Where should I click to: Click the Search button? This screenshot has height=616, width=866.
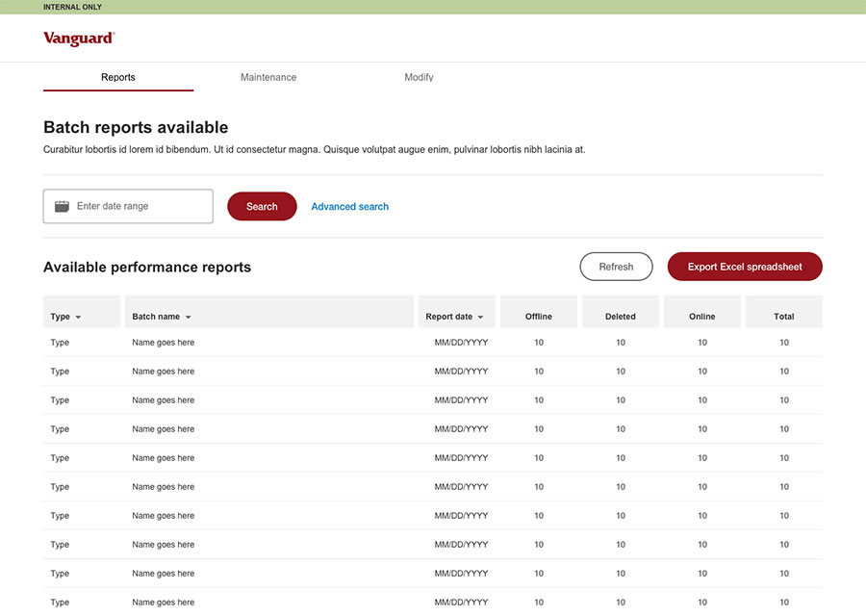[x=262, y=206]
